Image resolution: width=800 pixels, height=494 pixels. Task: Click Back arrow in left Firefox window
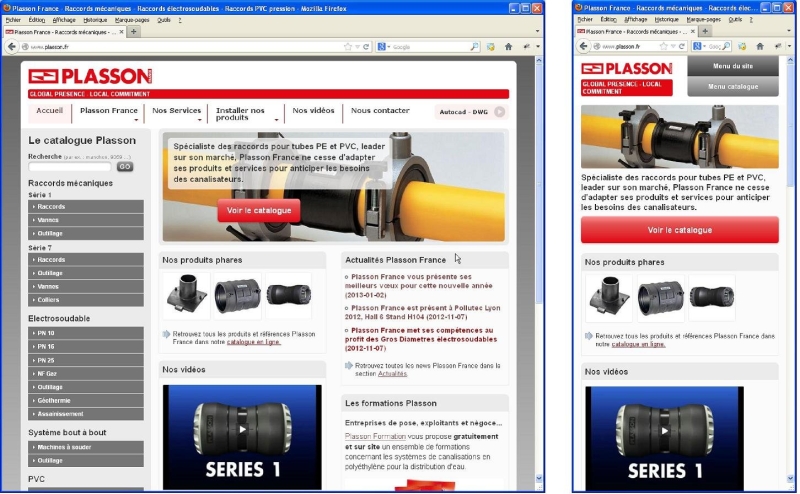11,46
